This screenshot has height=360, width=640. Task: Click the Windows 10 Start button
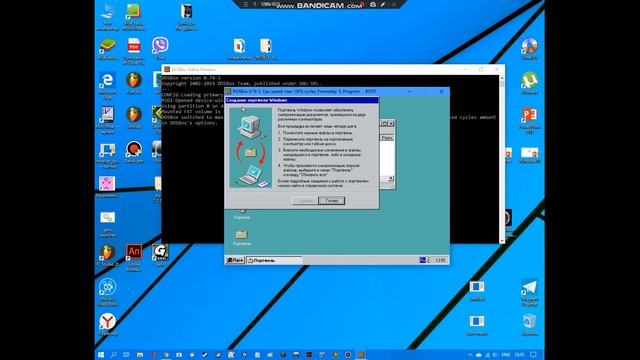[x=101, y=355]
